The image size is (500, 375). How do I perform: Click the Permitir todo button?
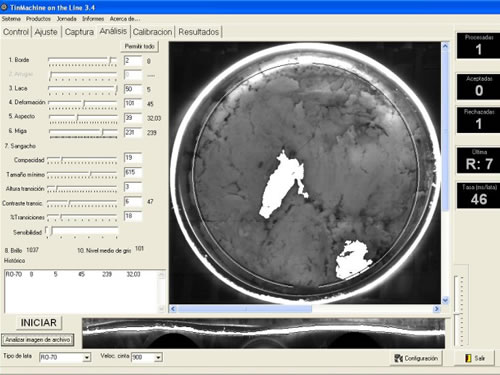139,46
